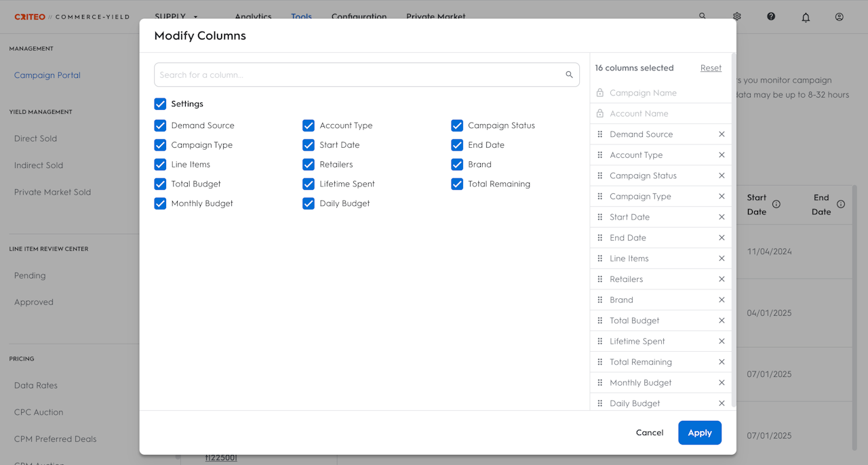Click the drag handle beside Campaign Status
The width and height of the screenshot is (868, 465).
click(x=600, y=176)
